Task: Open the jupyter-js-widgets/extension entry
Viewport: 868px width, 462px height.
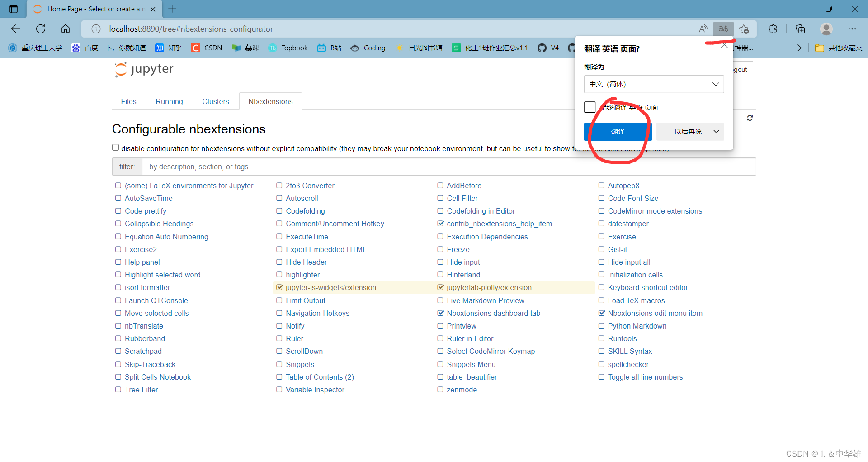Action: click(x=330, y=287)
